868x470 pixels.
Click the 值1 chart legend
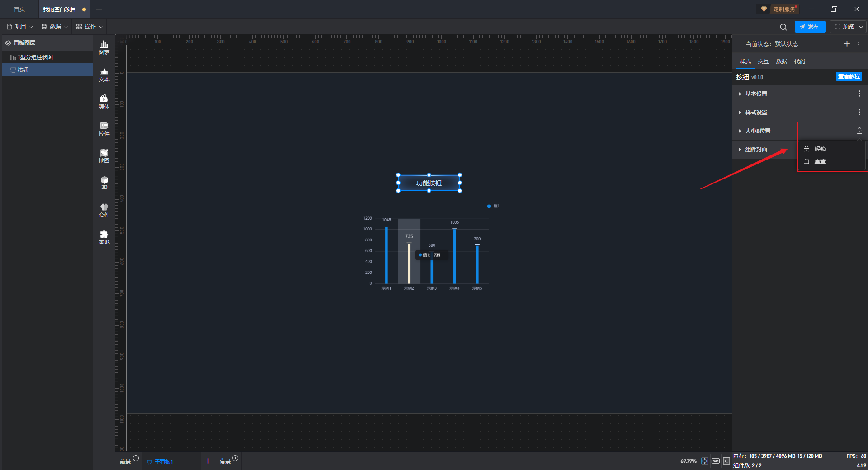coord(493,206)
